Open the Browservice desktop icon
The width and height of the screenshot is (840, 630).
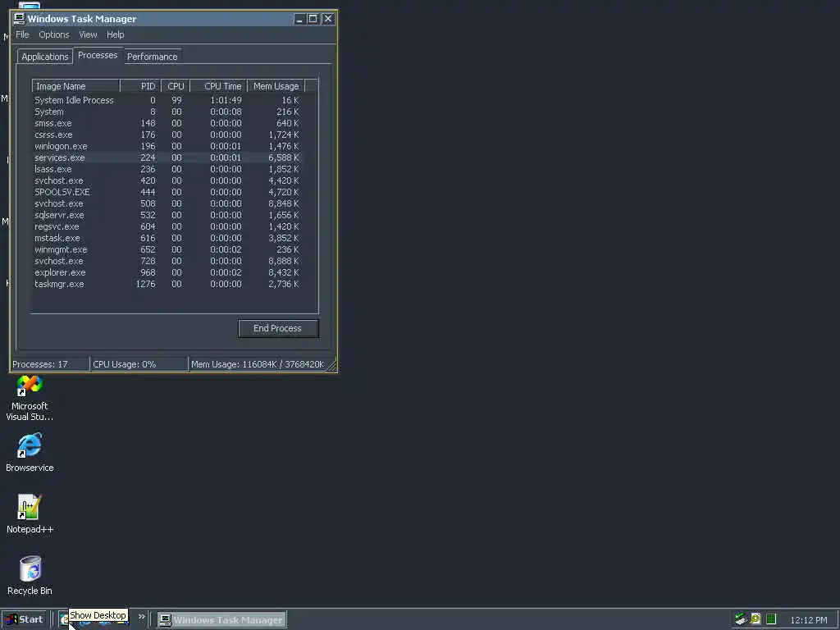pos(30,453)
